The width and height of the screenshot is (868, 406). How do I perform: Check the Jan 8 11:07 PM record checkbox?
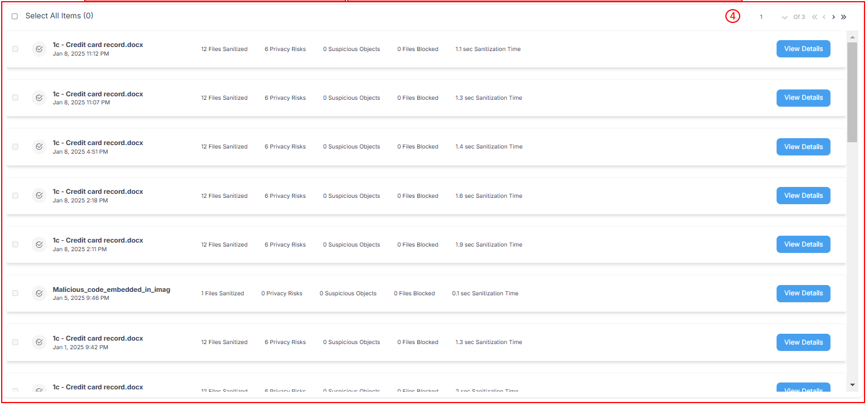(x=15, y=97)
